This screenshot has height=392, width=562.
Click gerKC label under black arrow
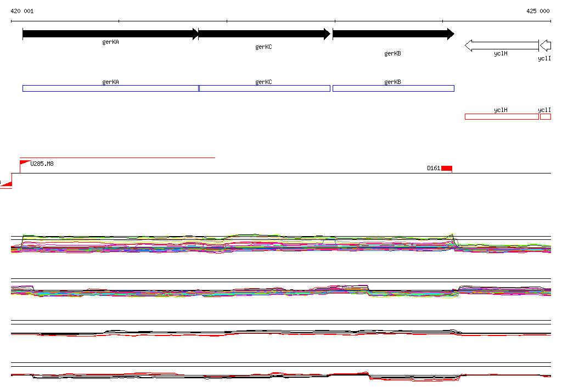(263, 47)
